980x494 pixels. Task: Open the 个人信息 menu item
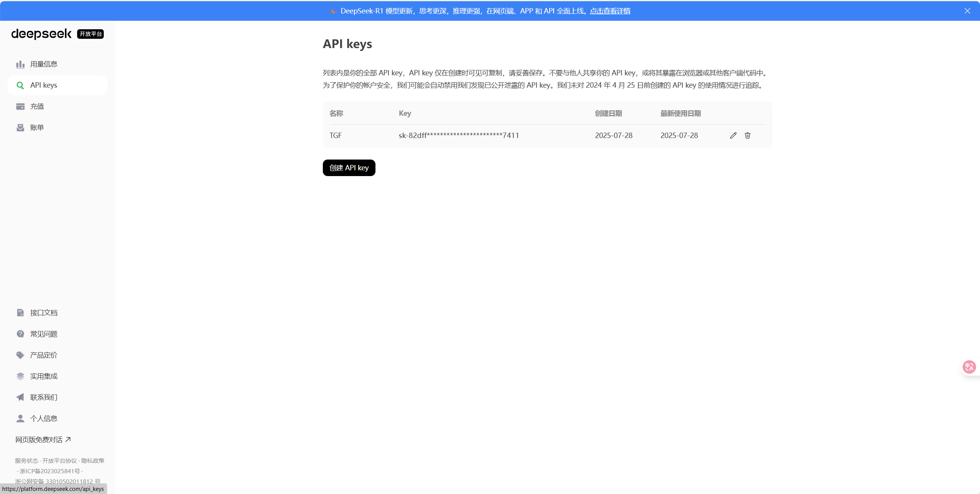58,419
